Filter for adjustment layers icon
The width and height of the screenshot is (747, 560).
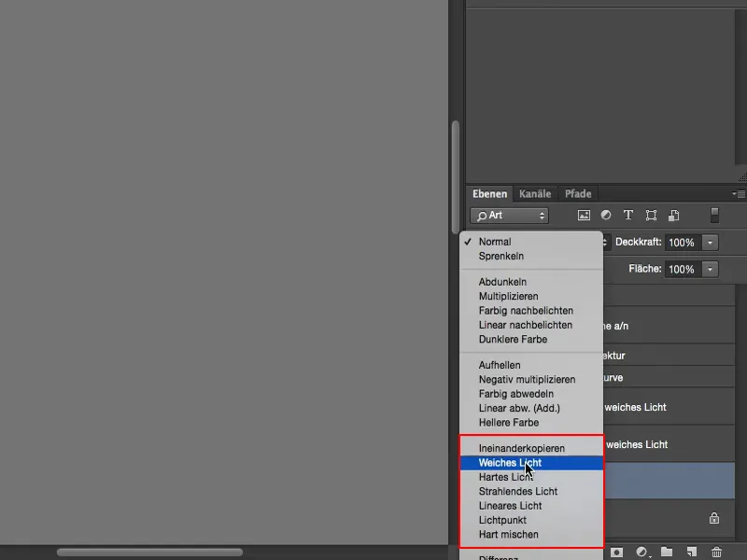[x=606, y=216]
